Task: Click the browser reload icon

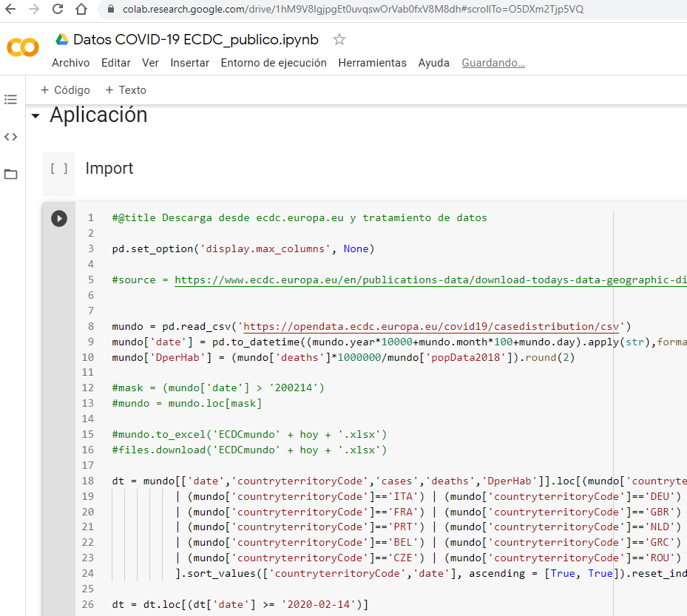Action: click(x=58, y=10)
